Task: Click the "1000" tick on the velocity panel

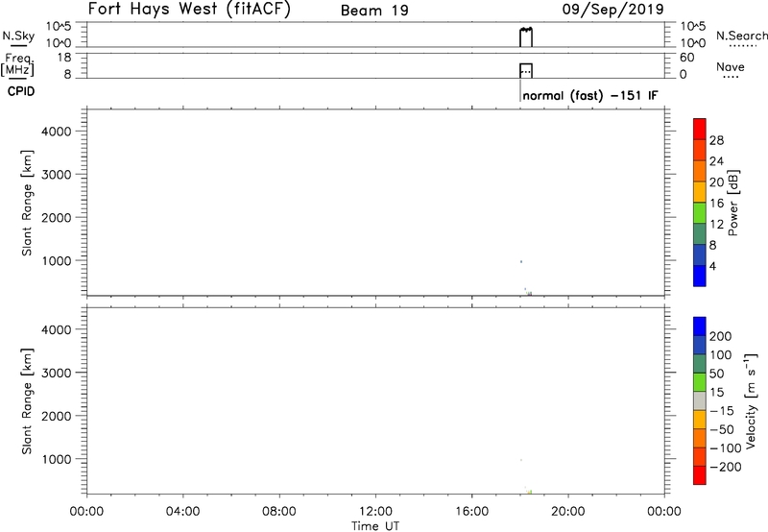Action: tap(57, 459)
